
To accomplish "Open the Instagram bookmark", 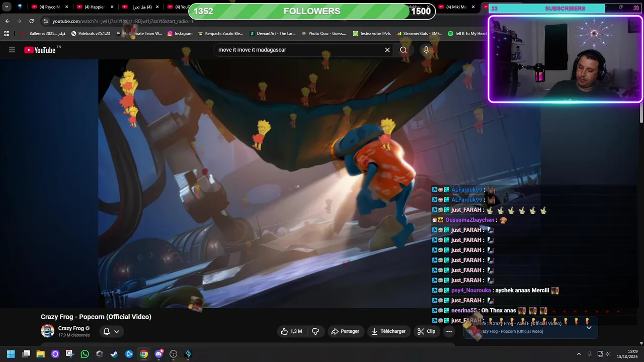I will tap(180, 34).
